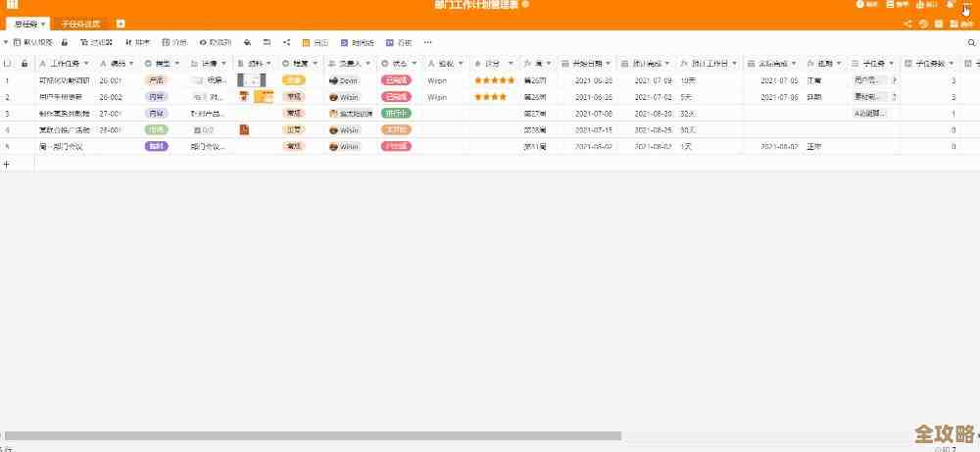Open the view list dropdown arrow before 默认视图
Viewport: 980px width, 452px height.
6,42
